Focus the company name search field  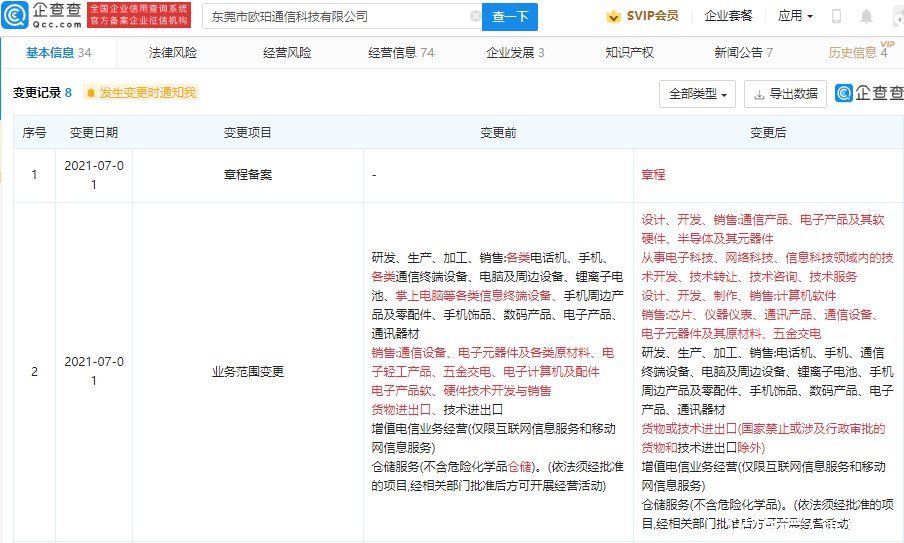coord(340,16)
